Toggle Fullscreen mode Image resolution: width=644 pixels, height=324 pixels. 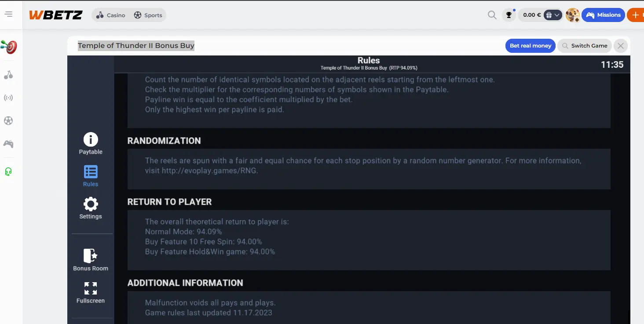[91, 293]
